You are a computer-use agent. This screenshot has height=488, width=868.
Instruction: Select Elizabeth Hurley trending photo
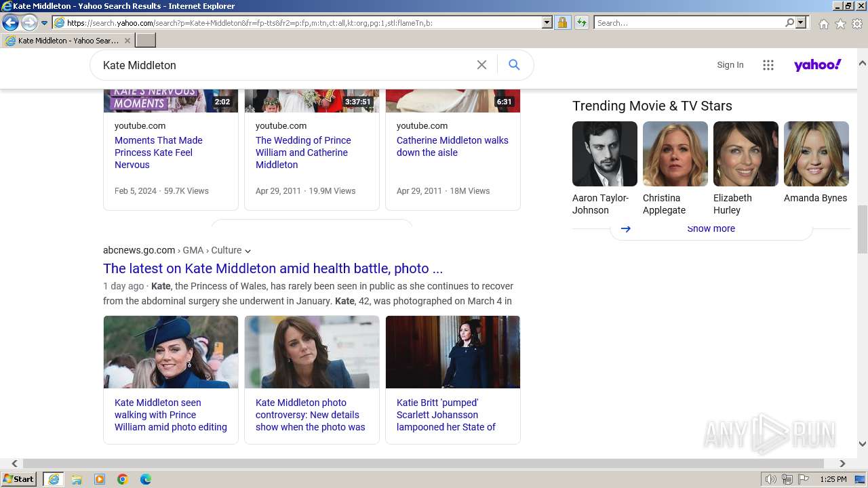[x=746, y=154]
